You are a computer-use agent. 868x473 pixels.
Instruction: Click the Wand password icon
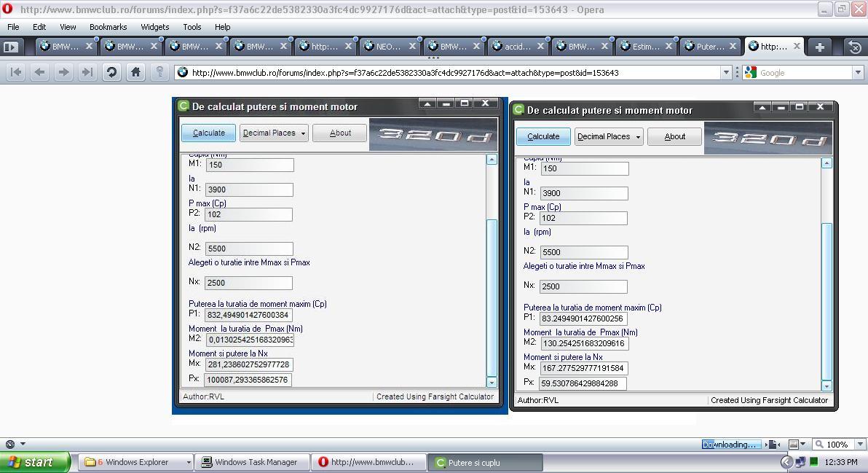[159, 72]
